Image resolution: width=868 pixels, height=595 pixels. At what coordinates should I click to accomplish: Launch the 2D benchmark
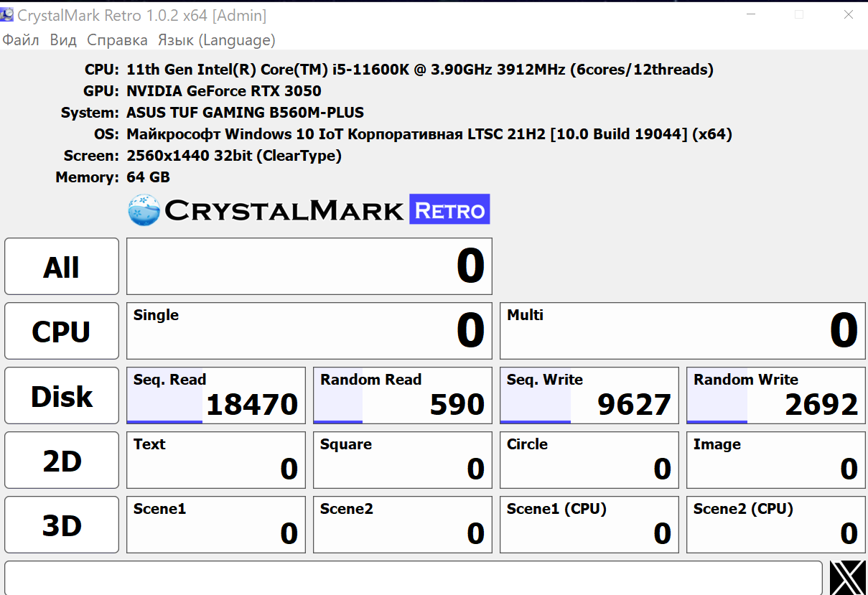(x=62, y=460)
